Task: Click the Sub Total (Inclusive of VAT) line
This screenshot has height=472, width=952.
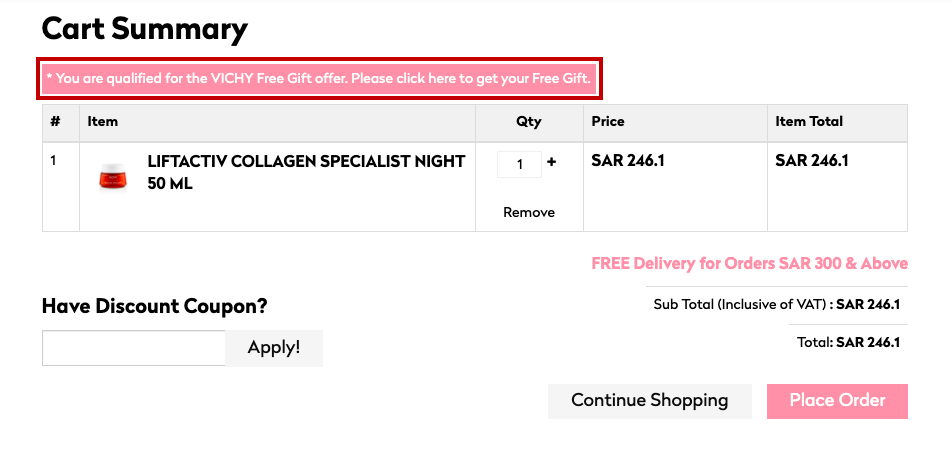Action: click(777, 304)
